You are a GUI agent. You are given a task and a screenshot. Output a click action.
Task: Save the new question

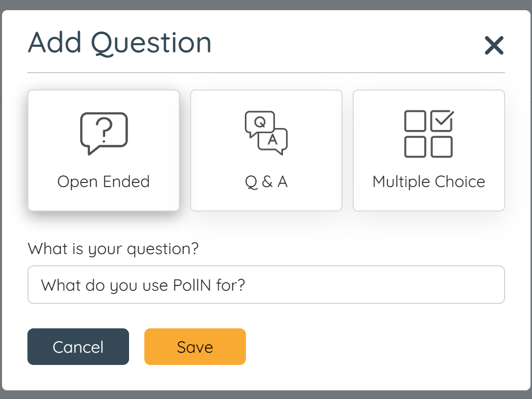pyautogui.click(x=195, y=347)
